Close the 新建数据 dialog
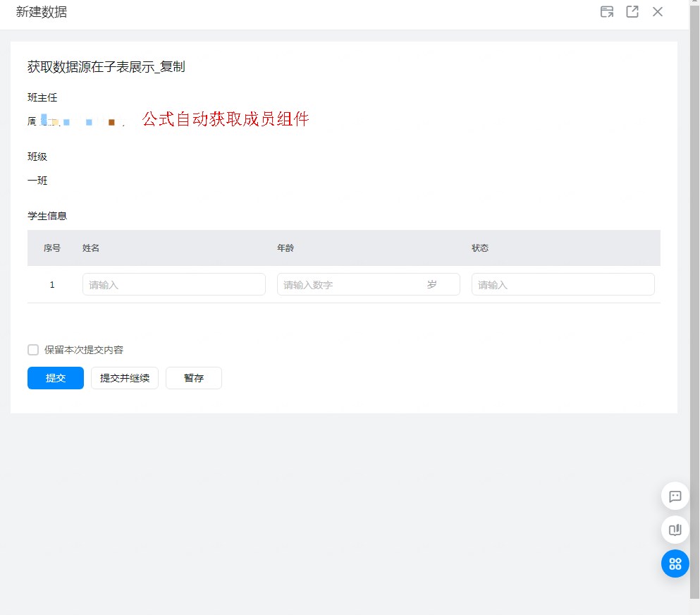 coord(658,11)
